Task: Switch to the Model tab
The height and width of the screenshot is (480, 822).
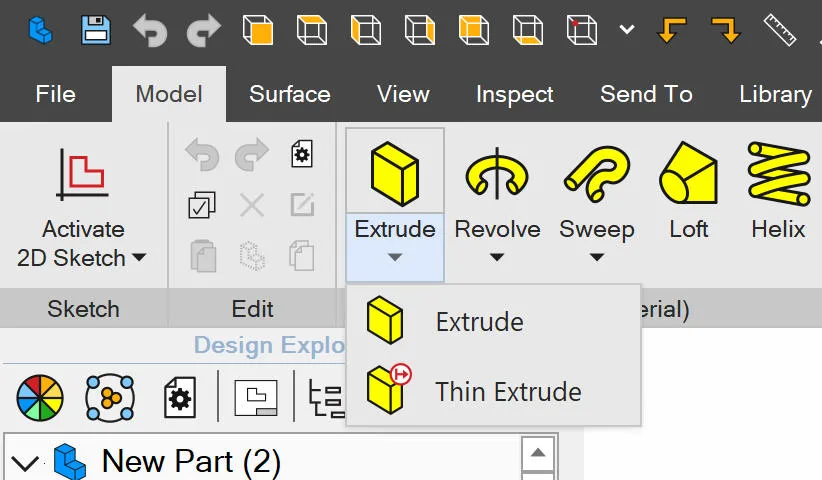Action: click(169, 94)
